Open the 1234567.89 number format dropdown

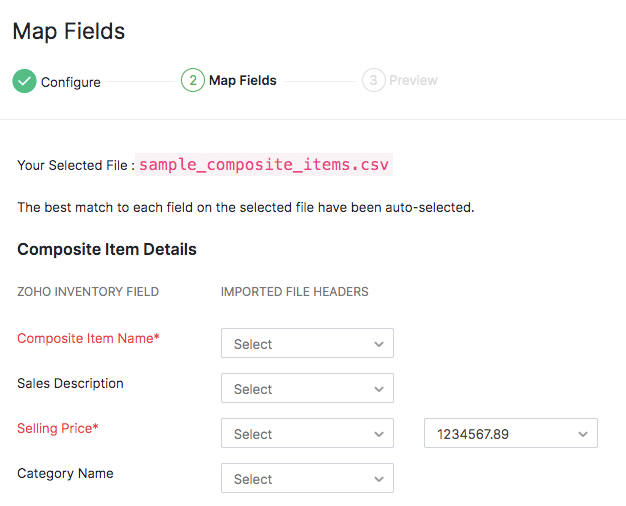(510, 433)
